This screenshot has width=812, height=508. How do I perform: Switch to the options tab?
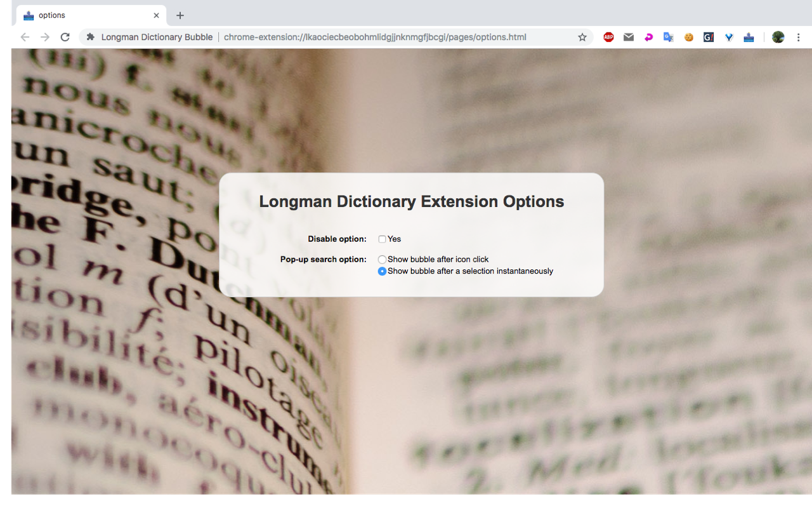pyautogui.click(x=89, y=15)
